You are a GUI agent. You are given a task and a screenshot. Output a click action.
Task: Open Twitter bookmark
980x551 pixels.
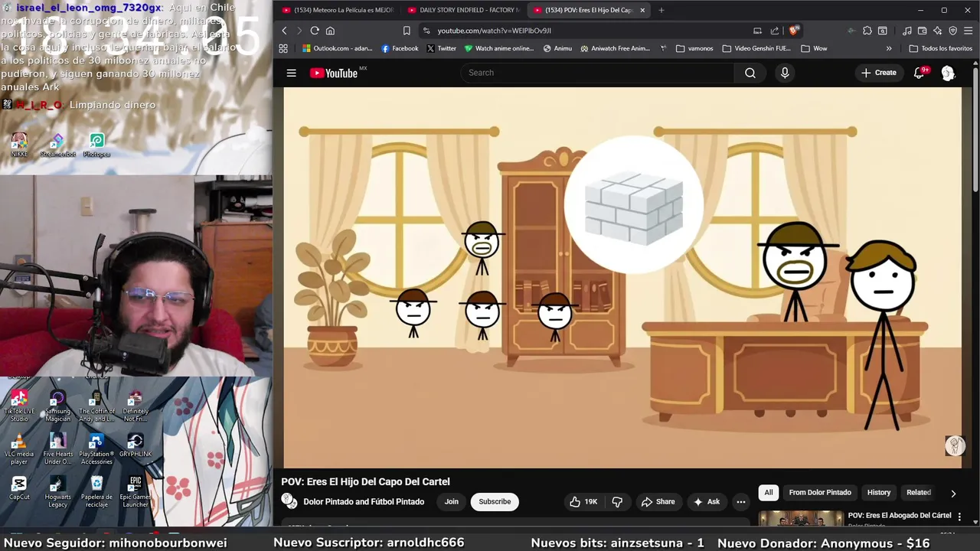click(x=441, y=48)
